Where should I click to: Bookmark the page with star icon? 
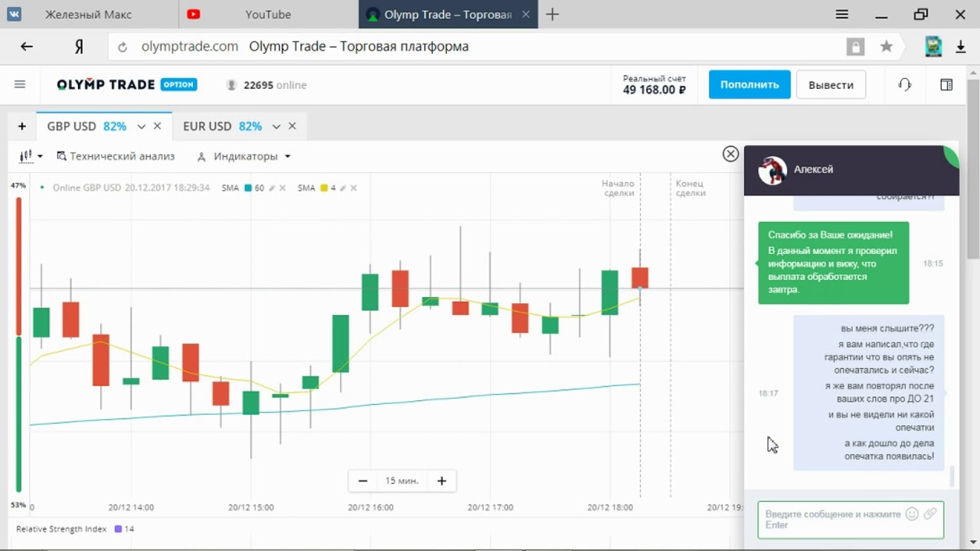coord(887,47)
